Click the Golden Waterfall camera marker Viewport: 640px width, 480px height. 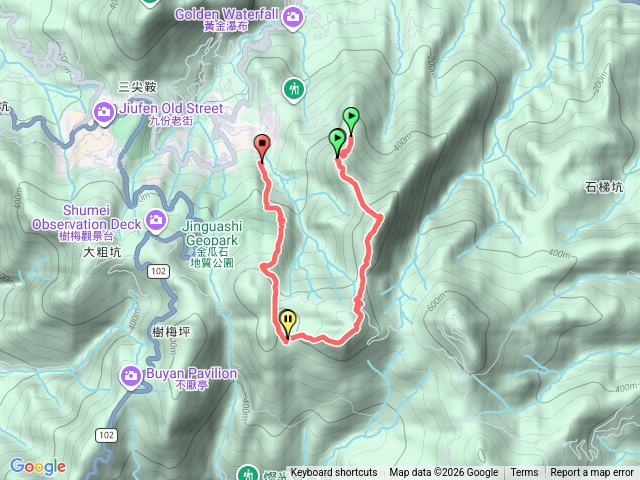pos(292,18)
